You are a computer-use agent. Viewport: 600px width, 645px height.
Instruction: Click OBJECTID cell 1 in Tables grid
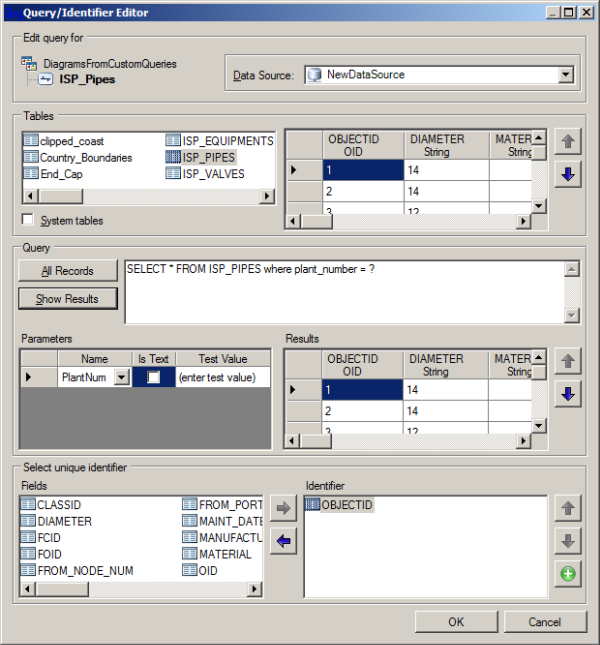coord(363,170)
